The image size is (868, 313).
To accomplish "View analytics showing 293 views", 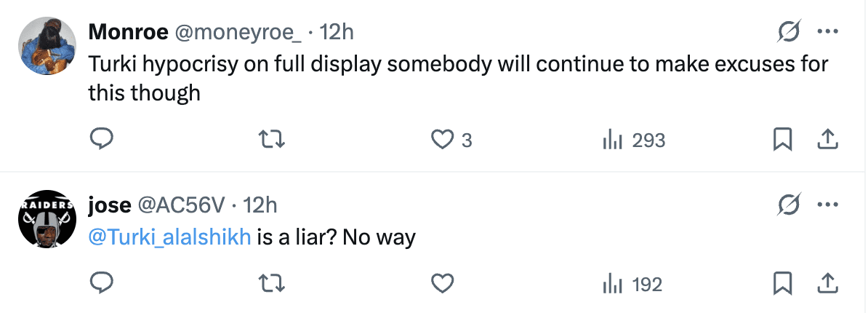I will point(634,140).
